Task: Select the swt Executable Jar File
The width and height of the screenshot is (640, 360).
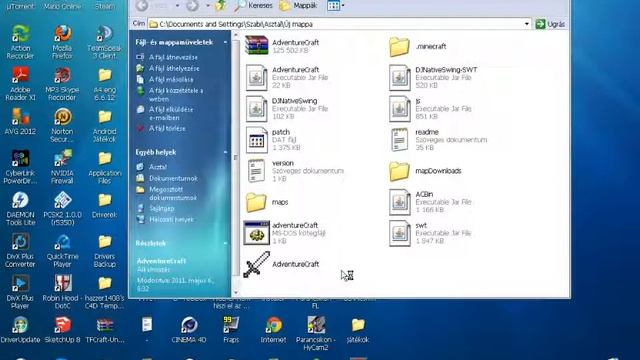Action: tap(430, 233)
